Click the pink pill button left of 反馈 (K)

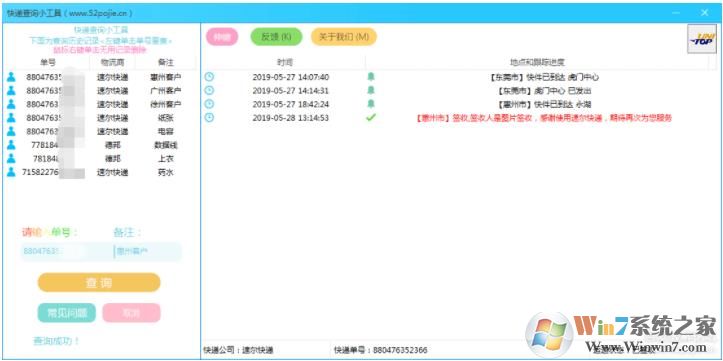coord(222,37)
